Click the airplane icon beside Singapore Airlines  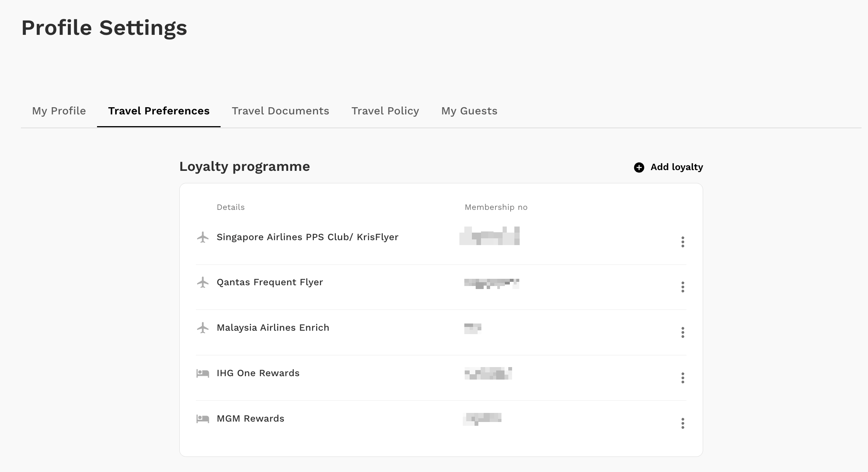[x=203, y=237]
